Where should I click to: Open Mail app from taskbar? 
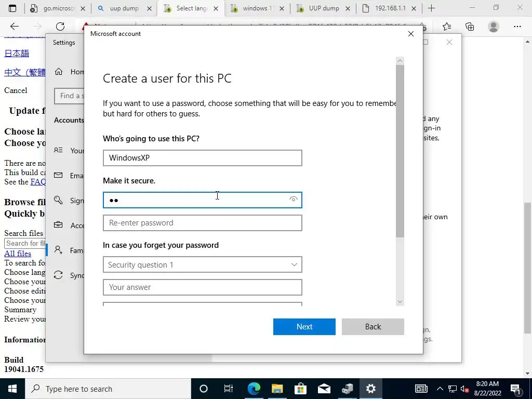click(324, 389)
